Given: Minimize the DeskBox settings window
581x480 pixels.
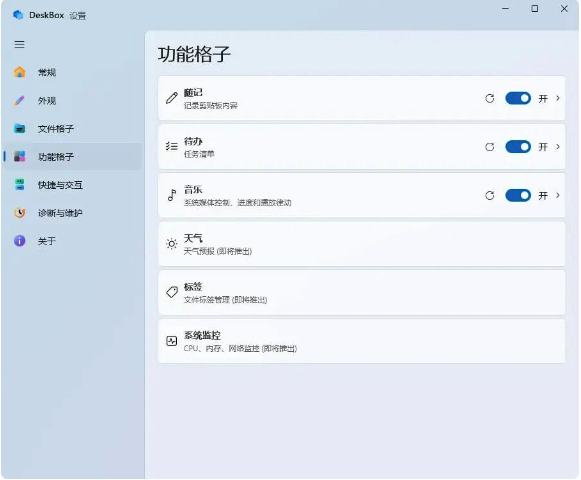Looking at the screenshot, I should (x=505, y=8).
